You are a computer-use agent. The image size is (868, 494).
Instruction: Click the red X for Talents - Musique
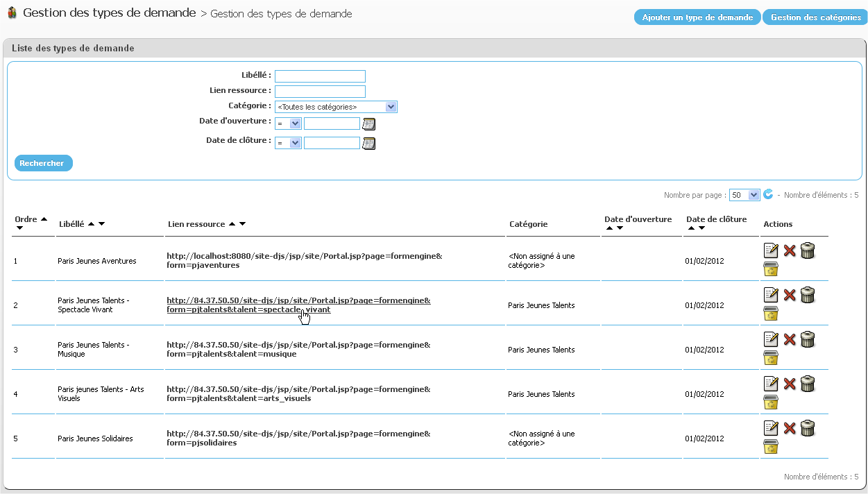pos(790,339)
